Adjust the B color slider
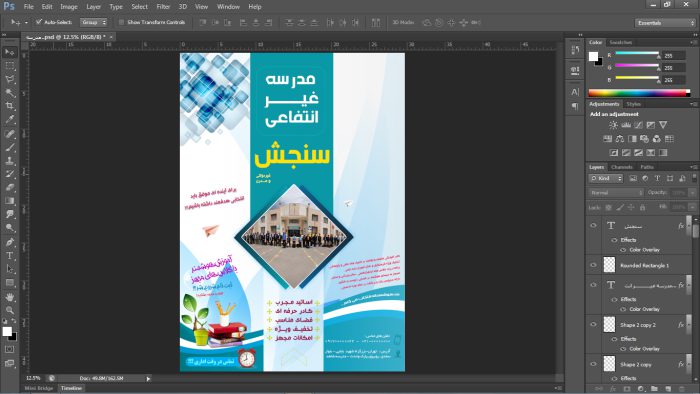This screenshot has width=700, height=394. [637, 79]
